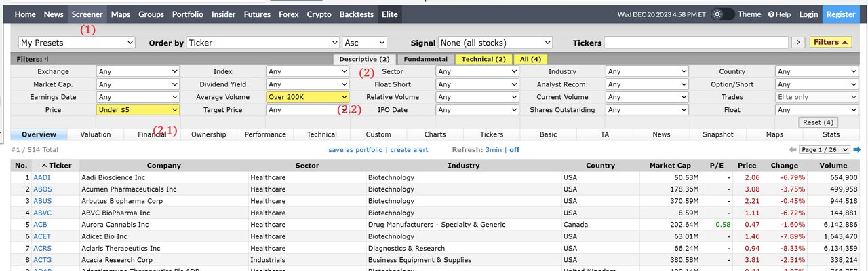This screenshot has height=271, width=868.
Task: Turn refresh off link
Action: (x=515, y=149)
